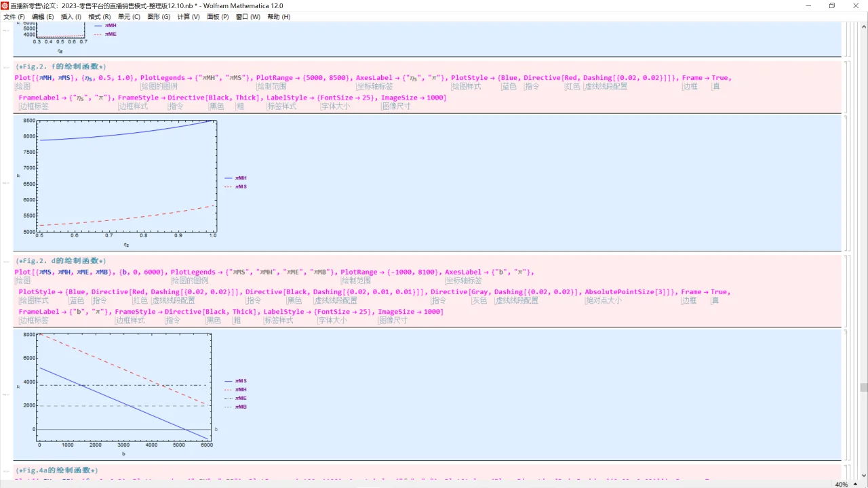Open the 窗口 (W) menu
Screen dimensions: 868x488
coord(248,17)
